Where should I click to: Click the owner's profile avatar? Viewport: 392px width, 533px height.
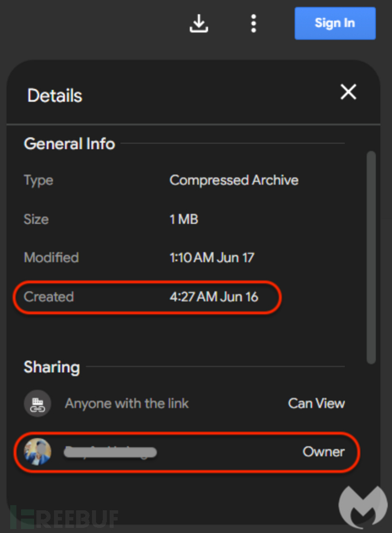coord(37,452)
